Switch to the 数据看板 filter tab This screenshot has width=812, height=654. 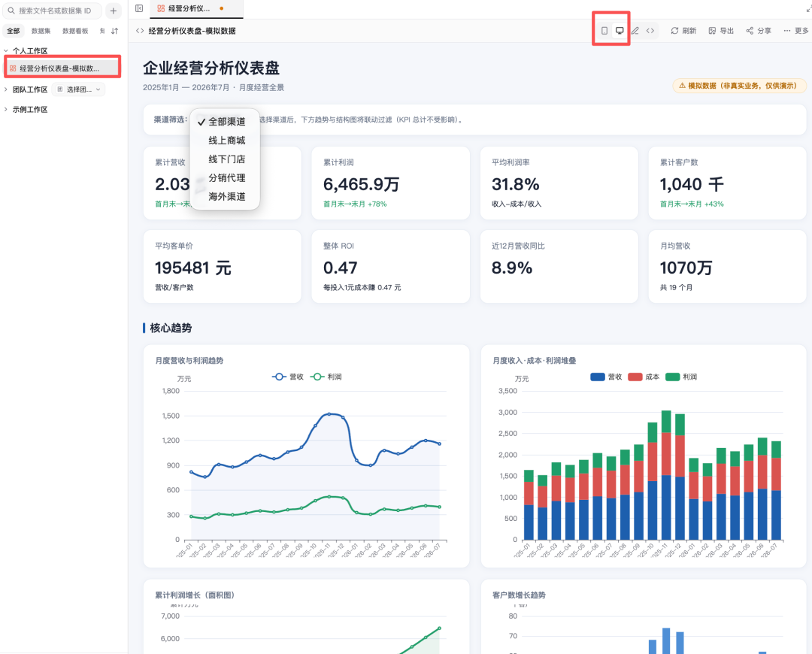tap(75, 31)
